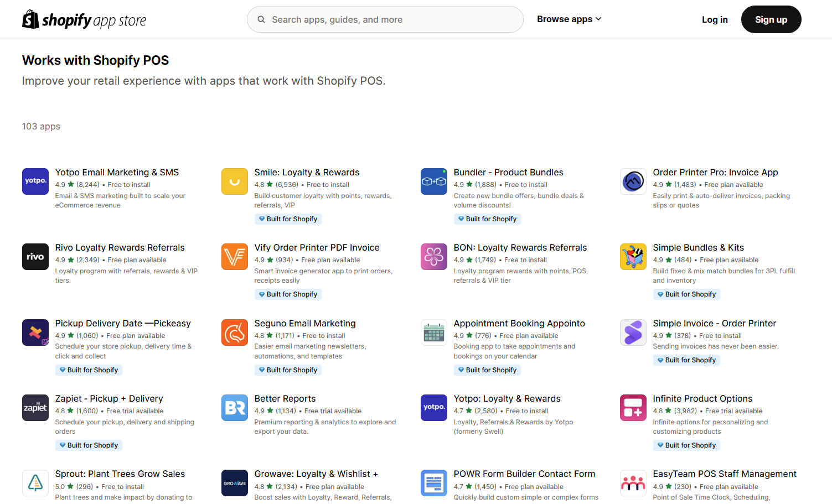
Task: Open Zapiet - Pickup + Delivery title
Action: (109, 398)
